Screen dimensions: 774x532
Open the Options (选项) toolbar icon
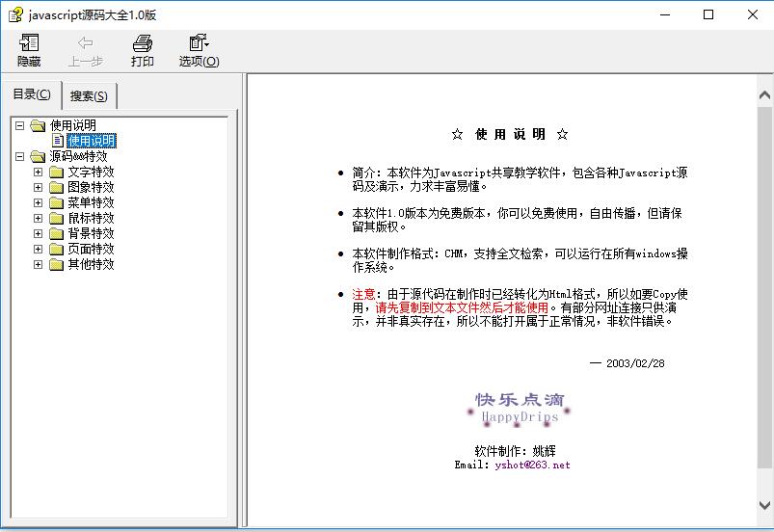pos(199,43)
